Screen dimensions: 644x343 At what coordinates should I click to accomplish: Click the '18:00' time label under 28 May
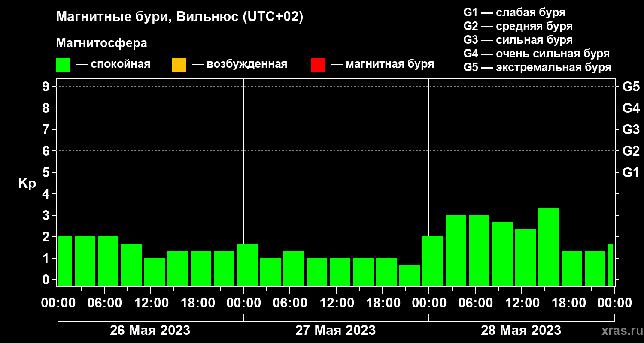pos(568,303)
